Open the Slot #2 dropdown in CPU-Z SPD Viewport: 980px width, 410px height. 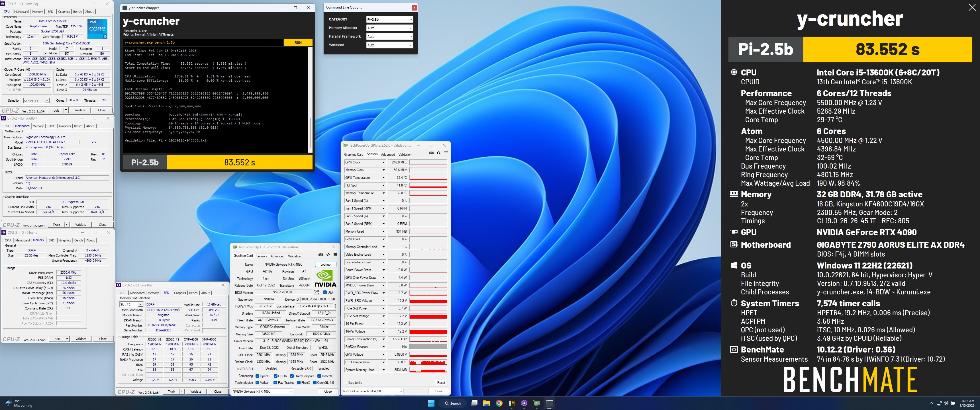pyautogui.click(x=131, y=304)
